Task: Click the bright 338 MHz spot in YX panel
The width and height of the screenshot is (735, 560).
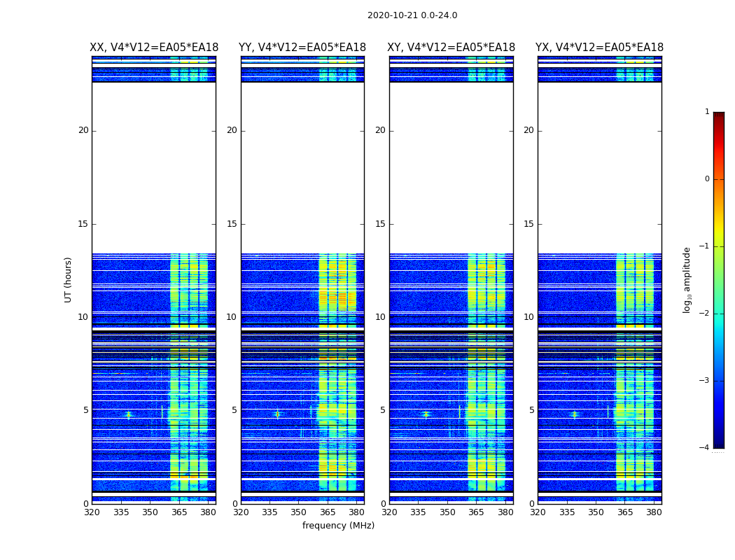Action: (575, 414)
